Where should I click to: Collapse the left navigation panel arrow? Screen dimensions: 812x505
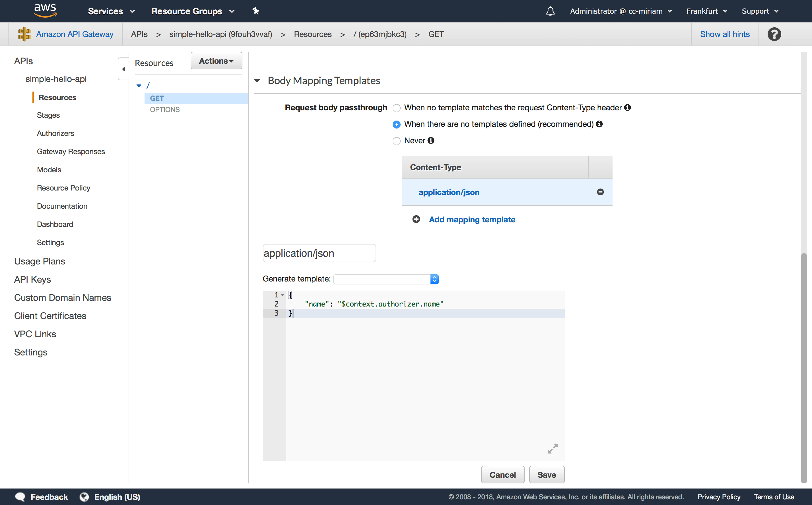124,69
